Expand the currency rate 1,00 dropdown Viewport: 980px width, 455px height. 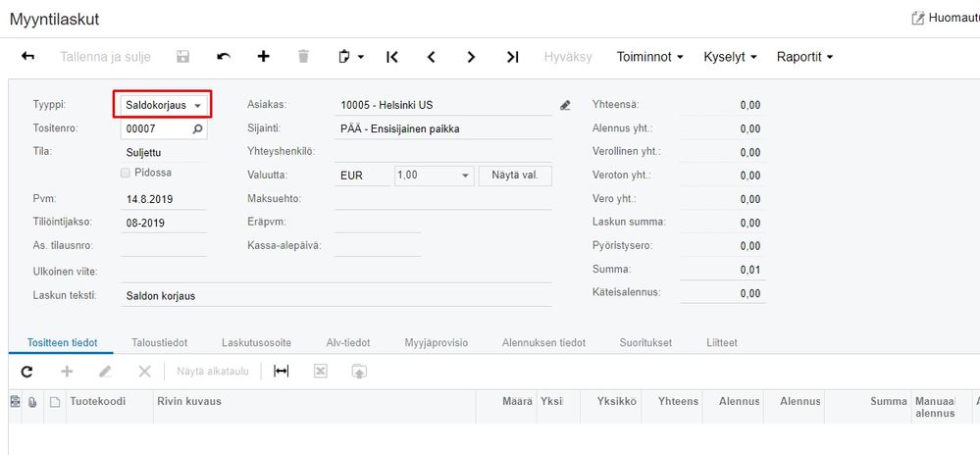pyautogui.click(x=465, y=177)
